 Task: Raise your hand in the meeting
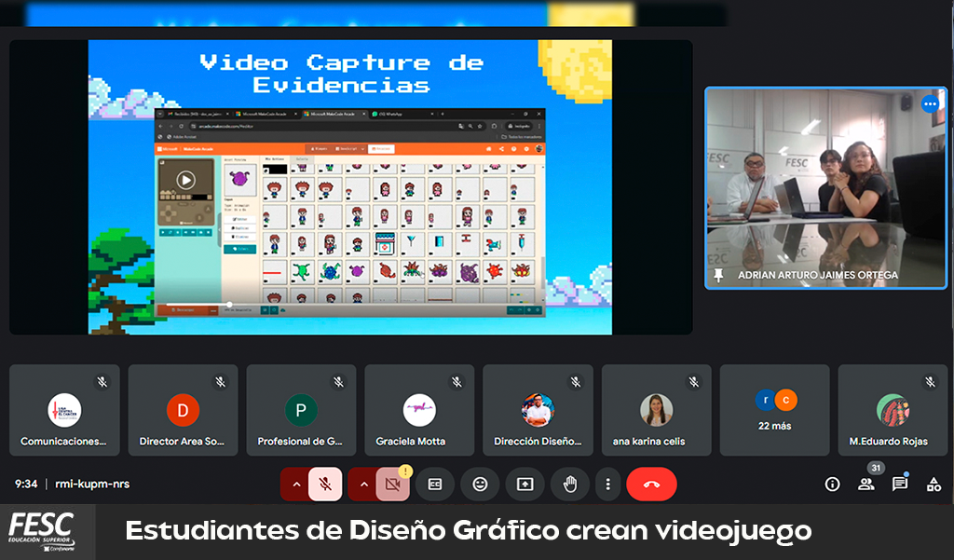(570, 485)
